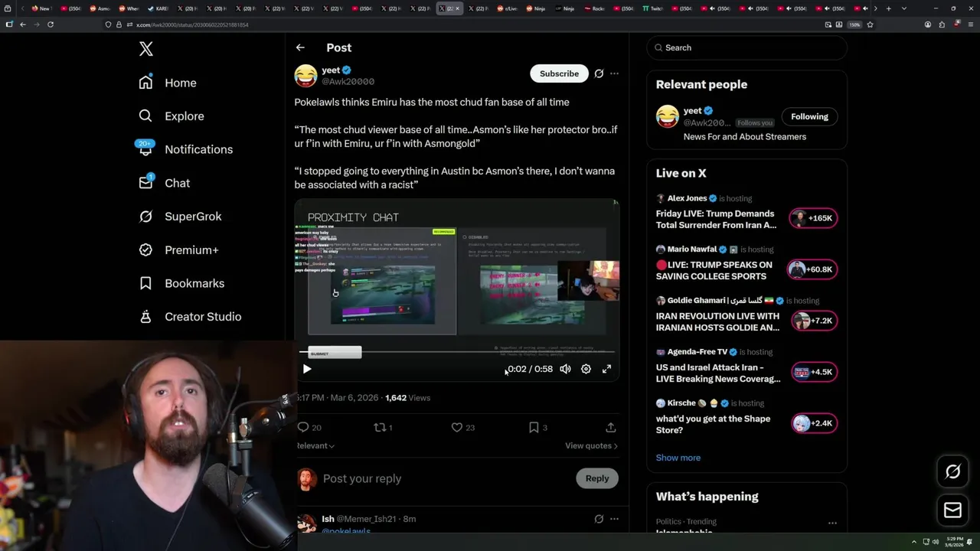Click Grok icon next to Subscribe
Screen dimensions: 980x551
[x=599, y=73]
